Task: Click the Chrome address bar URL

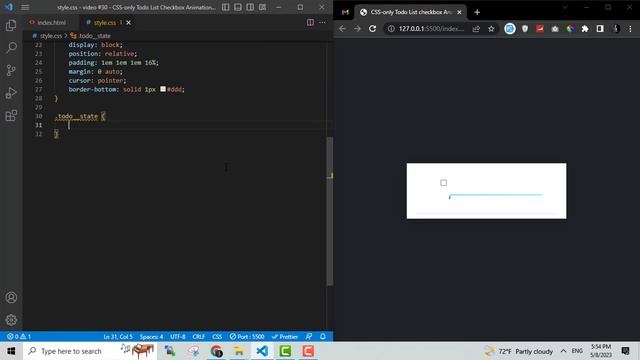Action: pos(431,29)
